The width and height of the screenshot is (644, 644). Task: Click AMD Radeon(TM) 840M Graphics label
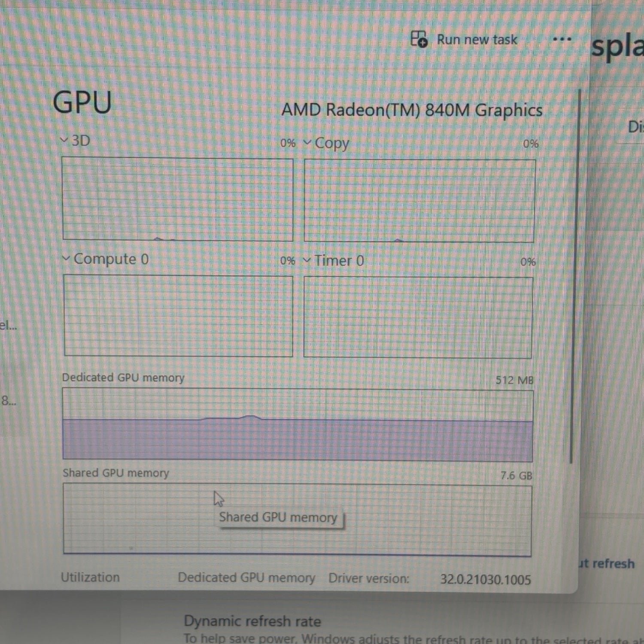pyautogui.click(x=412, y=110)
